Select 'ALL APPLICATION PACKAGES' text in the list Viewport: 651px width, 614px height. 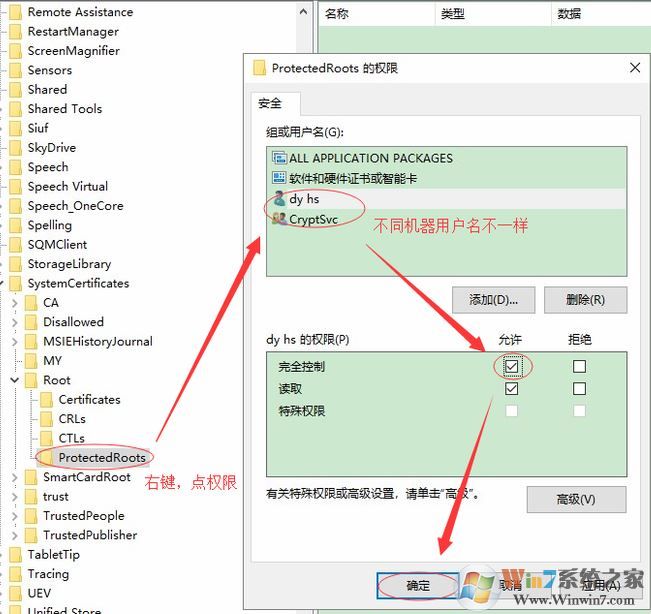click(371, 158)
